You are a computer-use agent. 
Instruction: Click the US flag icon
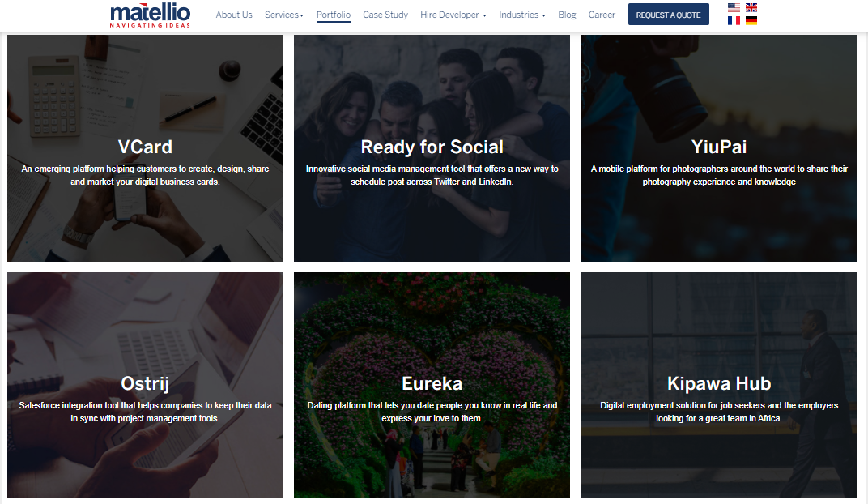734,7
